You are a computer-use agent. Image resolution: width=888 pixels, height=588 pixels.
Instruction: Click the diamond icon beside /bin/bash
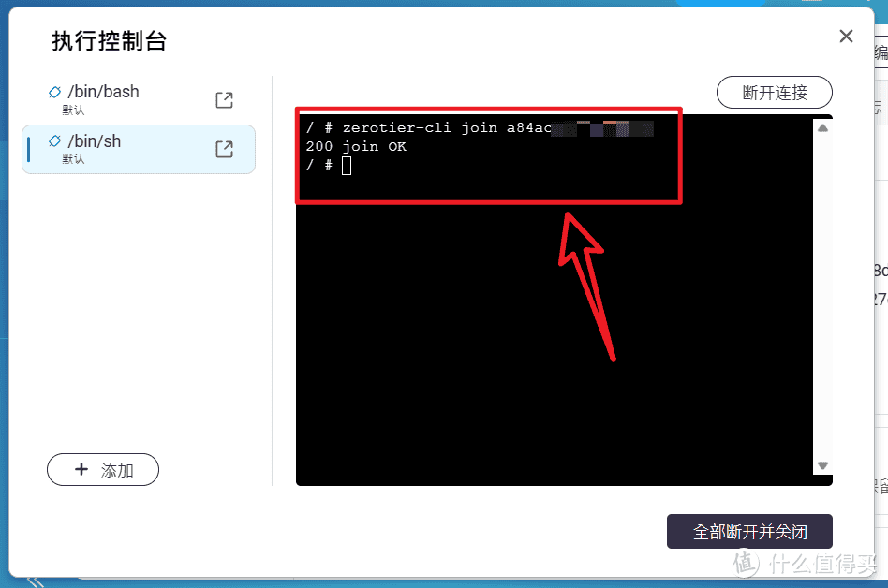click(x=55, y=92)
